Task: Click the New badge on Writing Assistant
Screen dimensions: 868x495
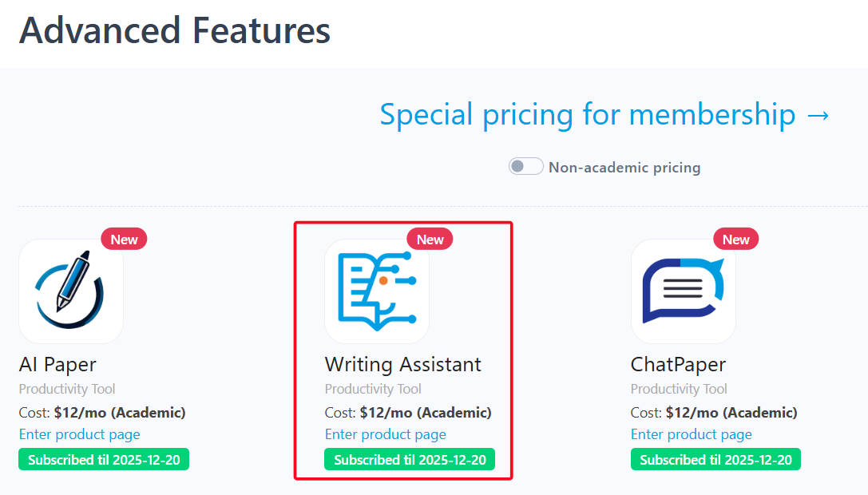Action: [430, 239]
